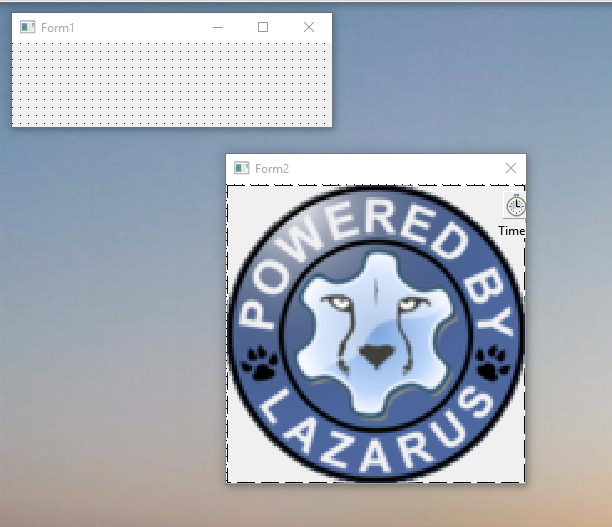This screenshot has width=612, height=527.
Task: Click the Form1 window icon in its title bar
Action: tap(27, 27)
